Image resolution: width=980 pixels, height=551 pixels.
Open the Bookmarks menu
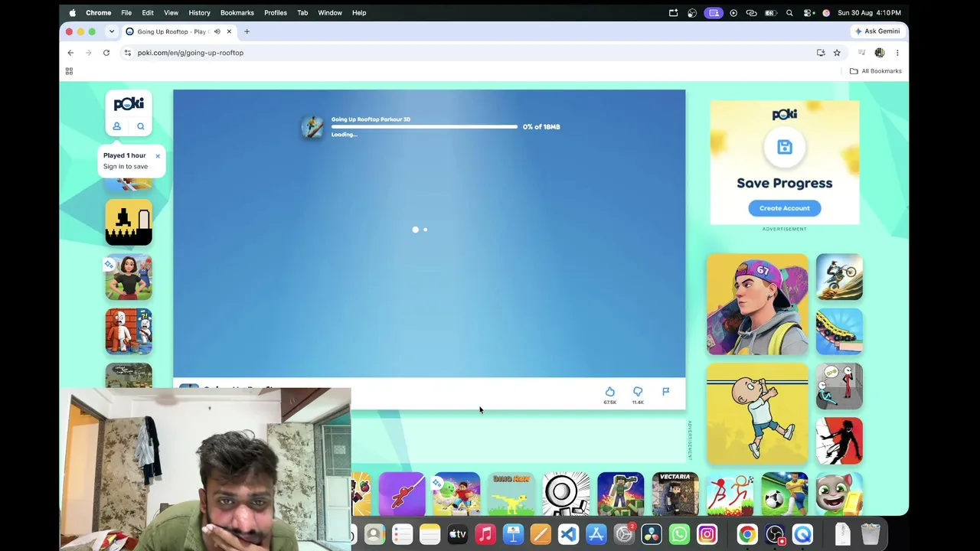(x=237, y=12)
